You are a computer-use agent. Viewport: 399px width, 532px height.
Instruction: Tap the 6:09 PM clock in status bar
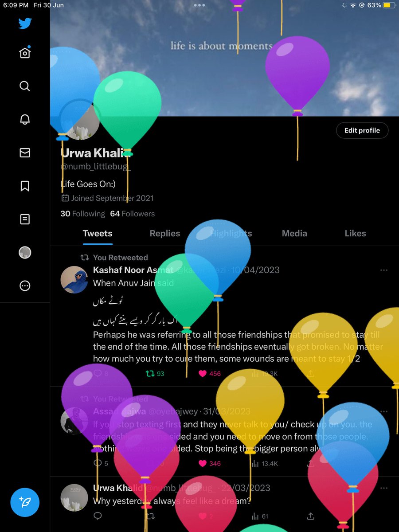point(16,5)
